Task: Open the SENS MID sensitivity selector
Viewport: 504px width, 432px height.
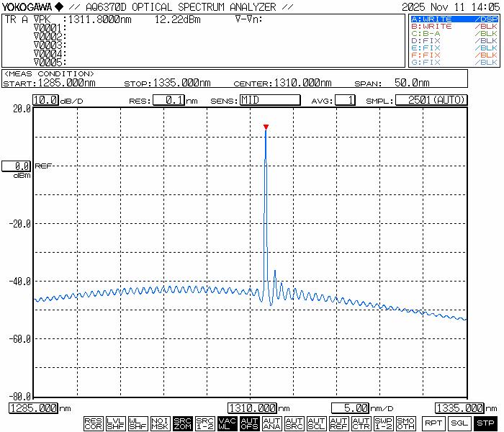Action: (x=269, y=100)
